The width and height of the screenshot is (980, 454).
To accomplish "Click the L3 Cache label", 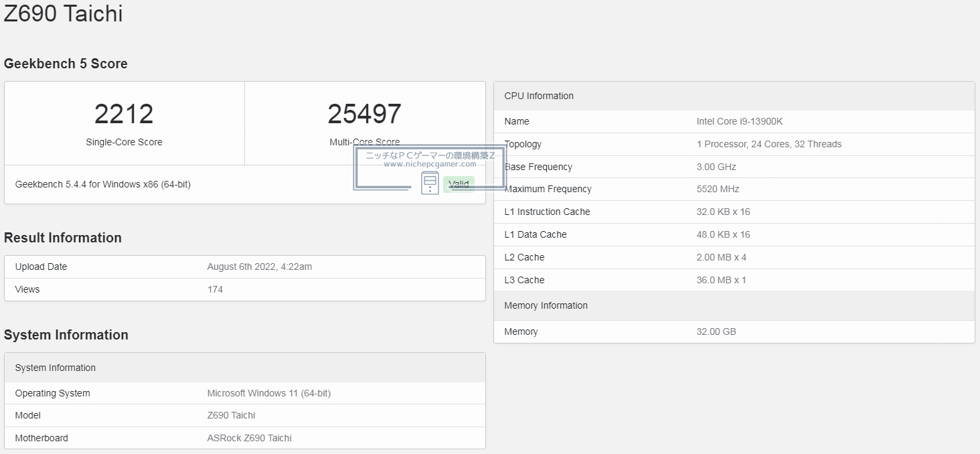I will point(524,280).
